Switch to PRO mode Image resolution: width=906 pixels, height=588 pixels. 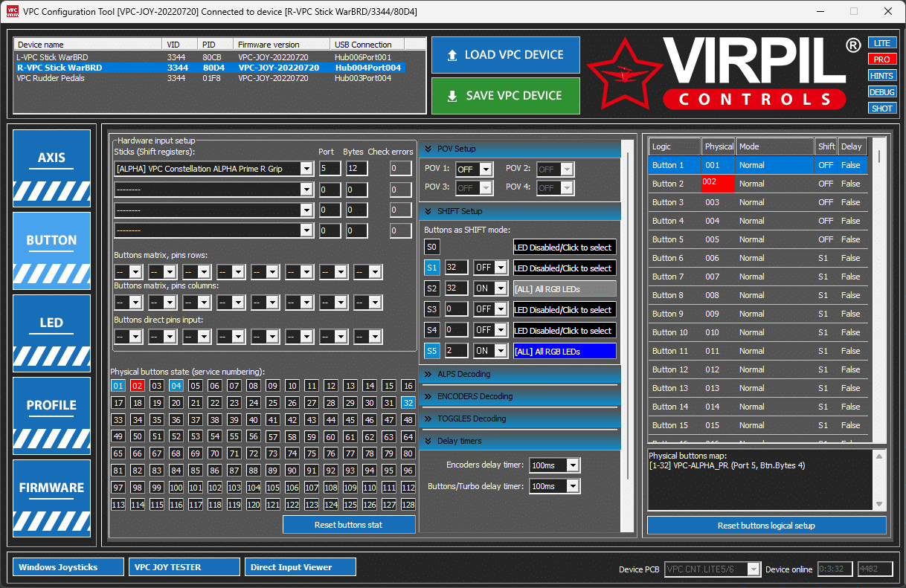881,59
